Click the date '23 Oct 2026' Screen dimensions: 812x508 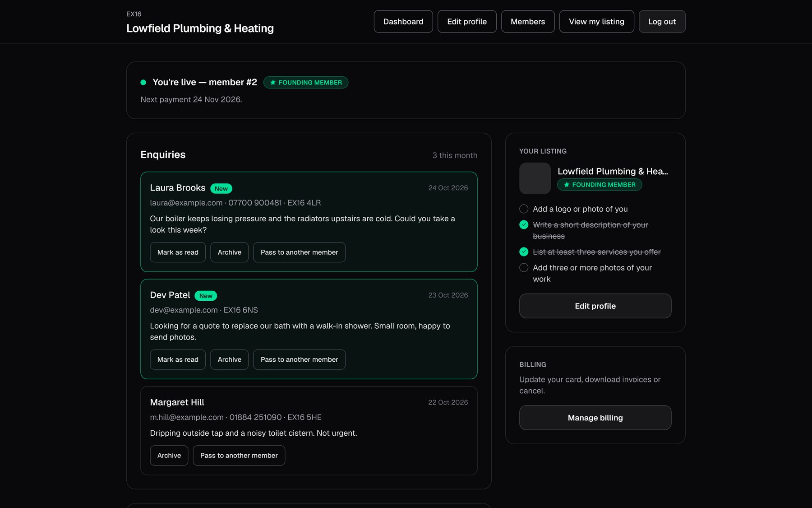pos(448,295)
